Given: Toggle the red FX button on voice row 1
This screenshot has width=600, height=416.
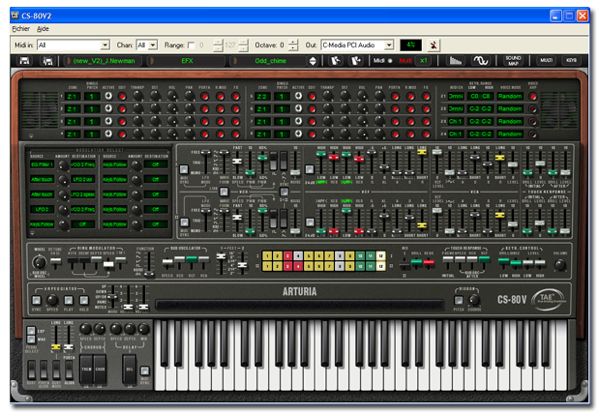Looking at the screenshot, I should [236, 96].
